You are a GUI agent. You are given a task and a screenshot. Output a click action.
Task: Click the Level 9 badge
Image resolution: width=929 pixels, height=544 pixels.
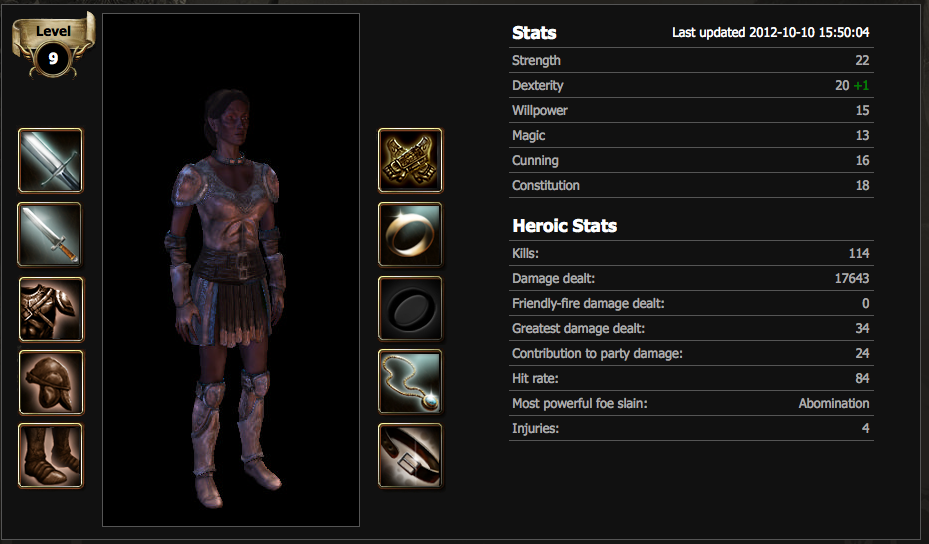[53, 46]
